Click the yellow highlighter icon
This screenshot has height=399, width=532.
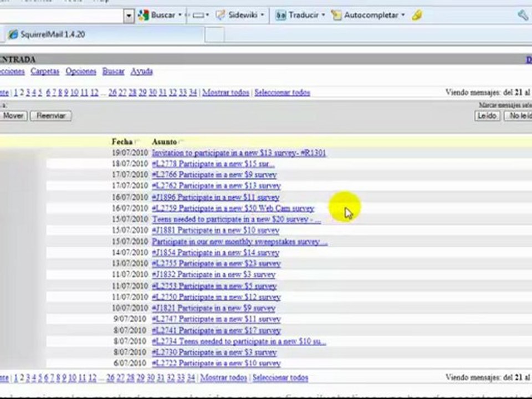click(x=417, y=16)
